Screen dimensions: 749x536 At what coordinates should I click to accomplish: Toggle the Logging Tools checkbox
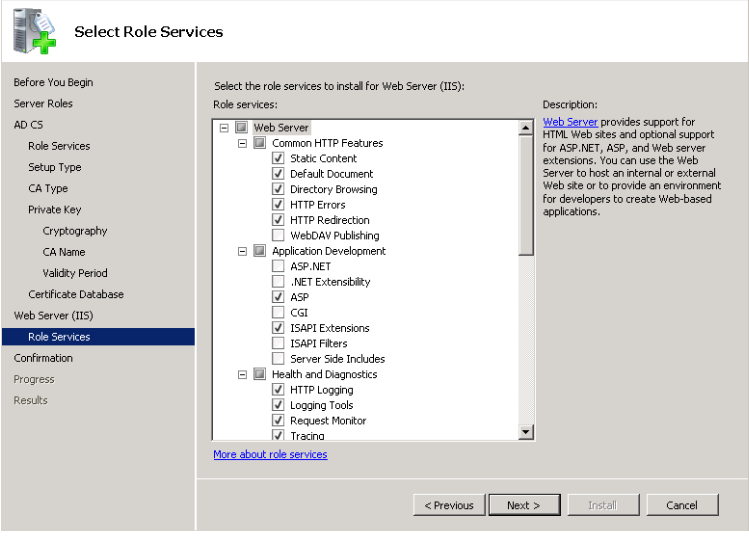tap(278, 405)
